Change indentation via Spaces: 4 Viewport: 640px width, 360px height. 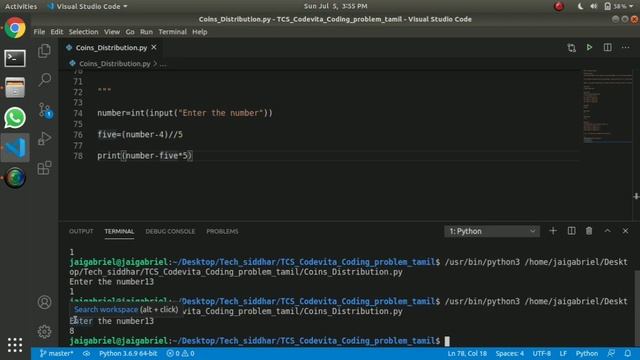[510, 353]
